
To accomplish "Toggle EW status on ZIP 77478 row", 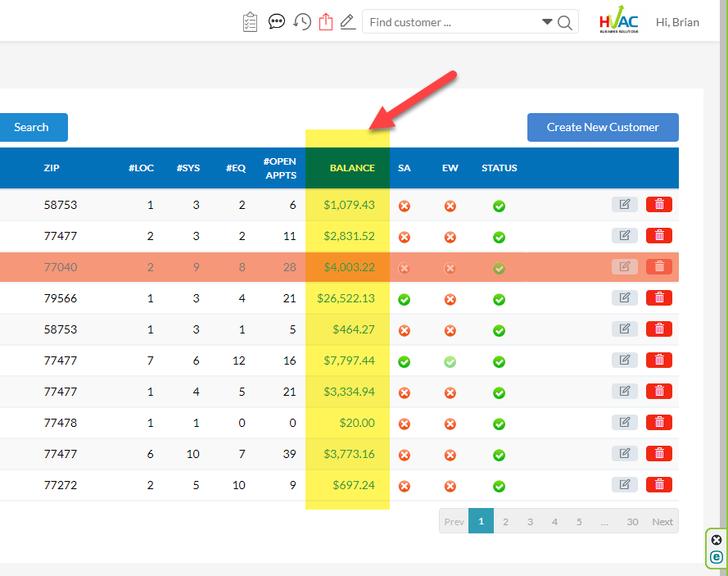I will (450, 424).
